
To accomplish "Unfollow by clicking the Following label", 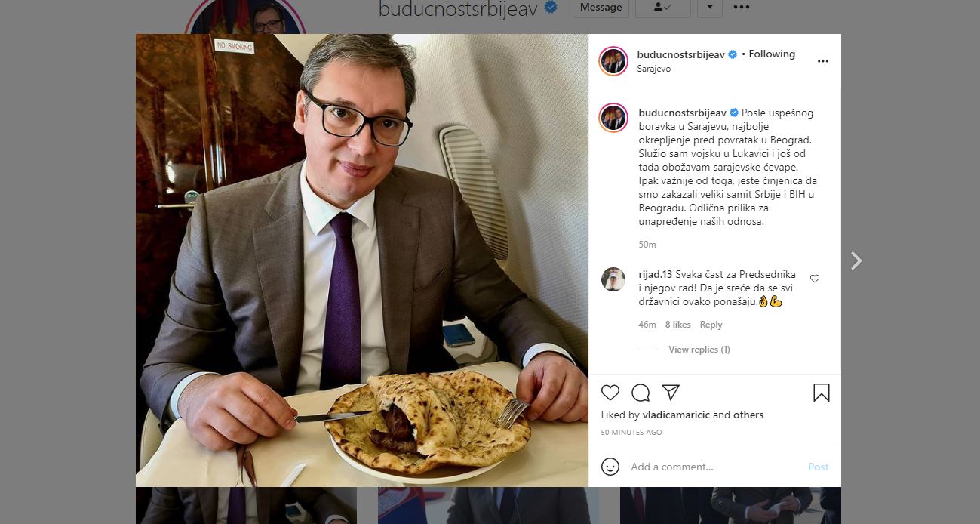I will pyautogui.click(x=773, y=54).
